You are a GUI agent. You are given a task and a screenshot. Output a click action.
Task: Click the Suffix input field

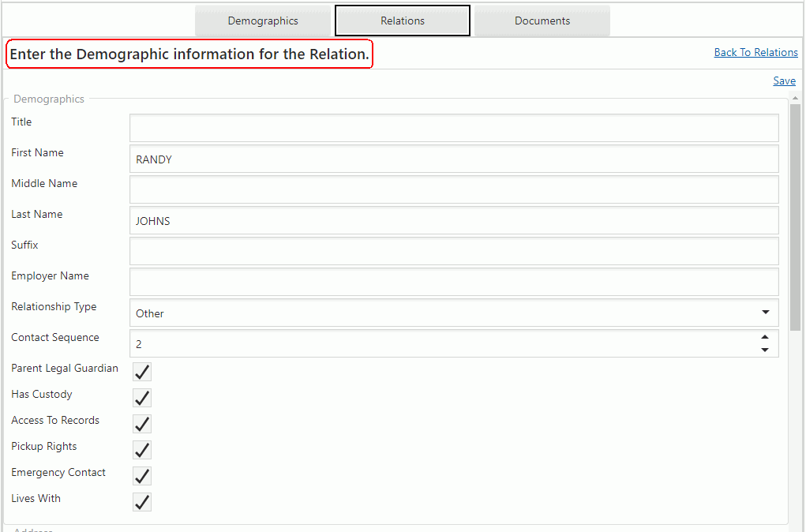pyautogui.click(x=454, y=251)
